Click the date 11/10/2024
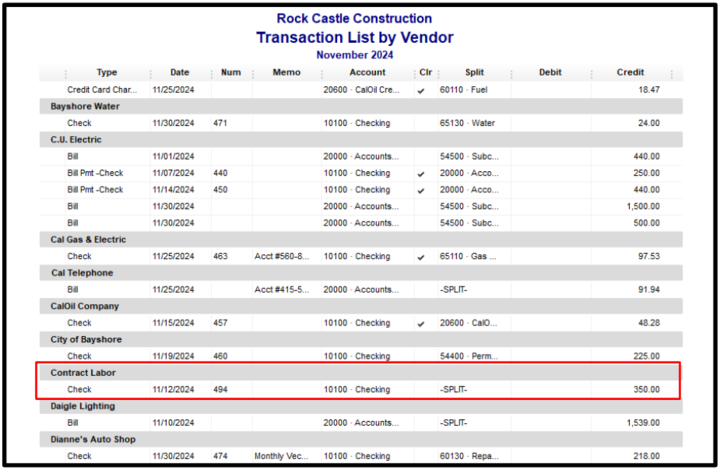The width and height of the screenshot is (720, 470). (174, 423)
